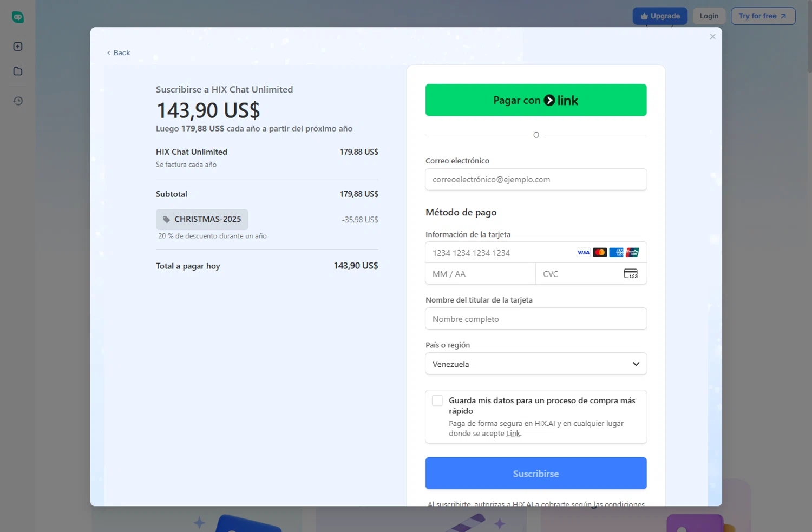Click the Mastercard icon
The width and height of the screenshot is (812, 532).
pyautogui.click(x=600, y=253)
